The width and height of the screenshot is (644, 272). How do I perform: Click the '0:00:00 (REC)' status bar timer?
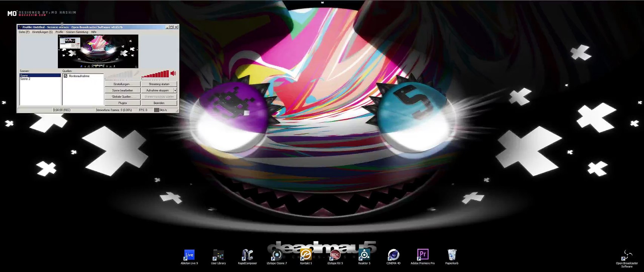[x=62, y=110]
